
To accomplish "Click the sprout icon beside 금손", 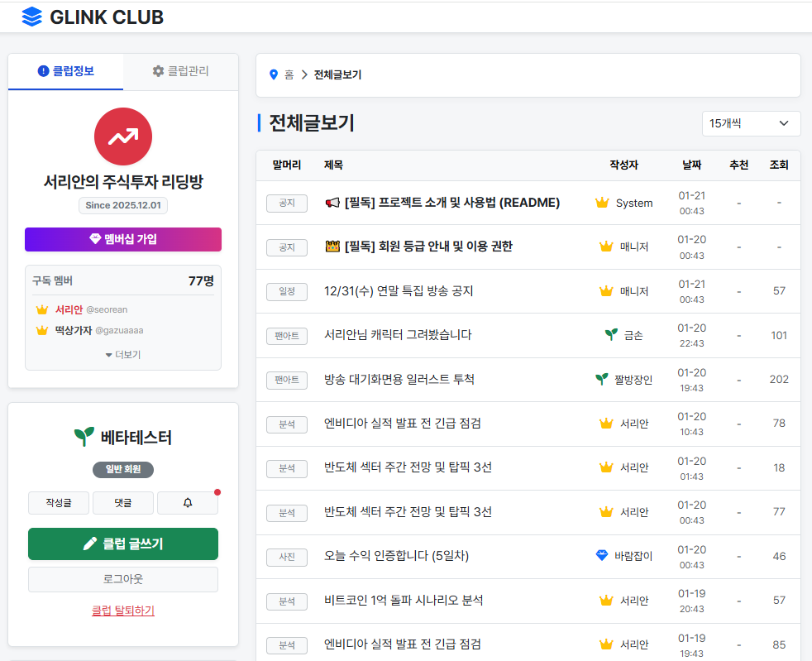I will [x=611, y=335].
